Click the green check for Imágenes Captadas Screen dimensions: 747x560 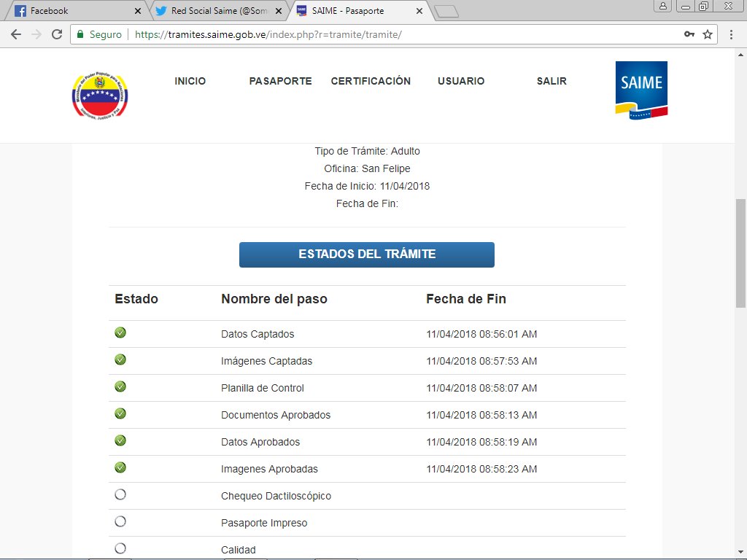(x=120, y=359)
